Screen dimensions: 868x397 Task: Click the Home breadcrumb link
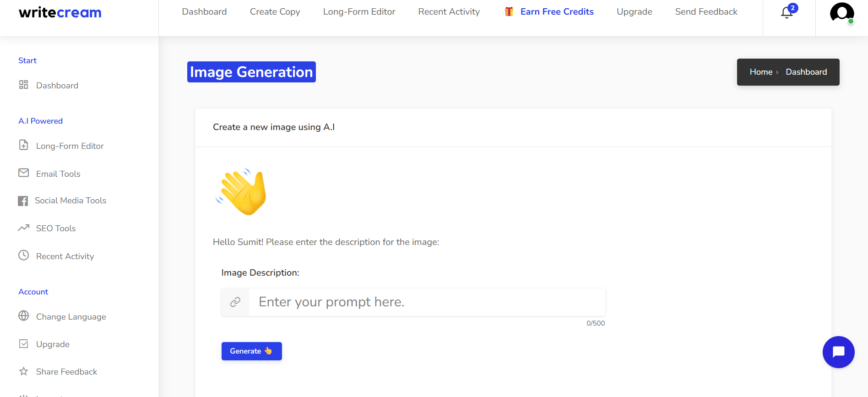point(761,72)
